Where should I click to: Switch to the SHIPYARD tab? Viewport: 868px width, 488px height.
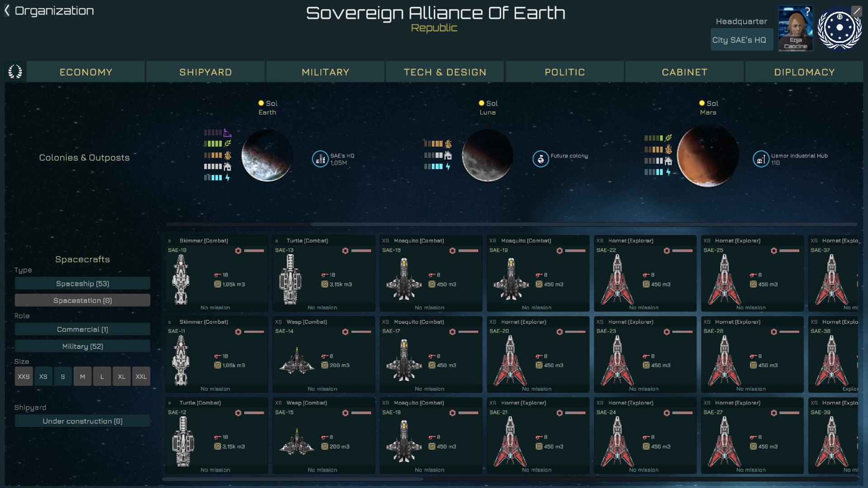[206, 72]
